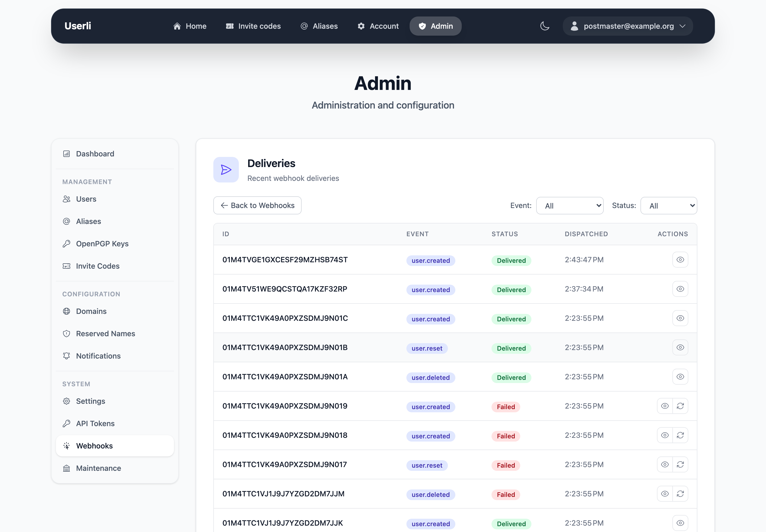This screenshot has width=766, height=532.
Task: View delivery ending J9N01C eye icon
Action: 680,318
